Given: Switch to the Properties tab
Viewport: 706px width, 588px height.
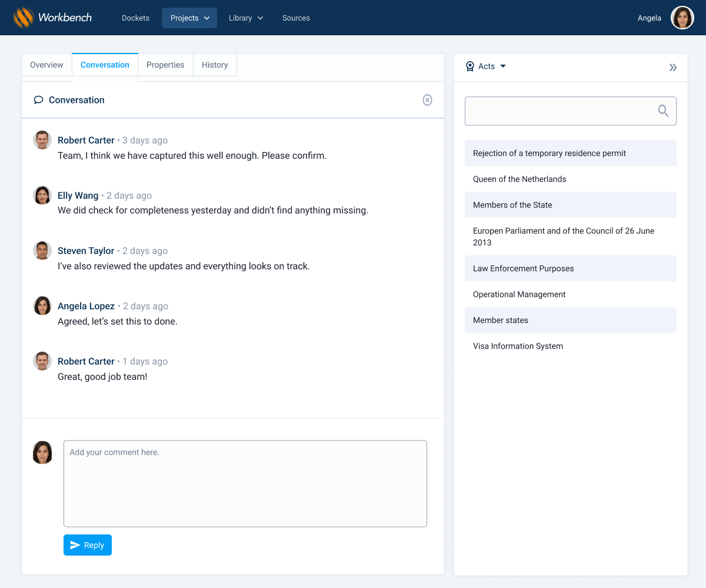Looking at the screenshot, I should (x=165, y=65).
